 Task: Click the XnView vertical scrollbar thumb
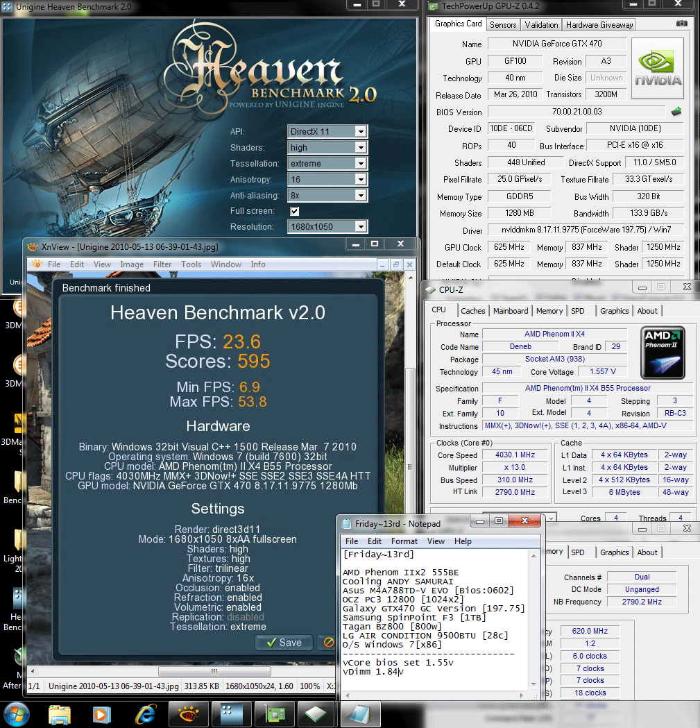410,467
